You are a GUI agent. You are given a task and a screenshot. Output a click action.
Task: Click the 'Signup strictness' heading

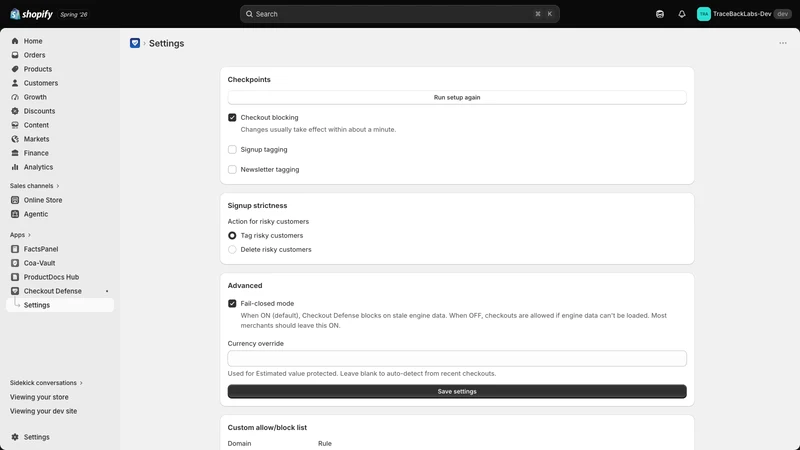pyautogui.click(x=257, y=206)
